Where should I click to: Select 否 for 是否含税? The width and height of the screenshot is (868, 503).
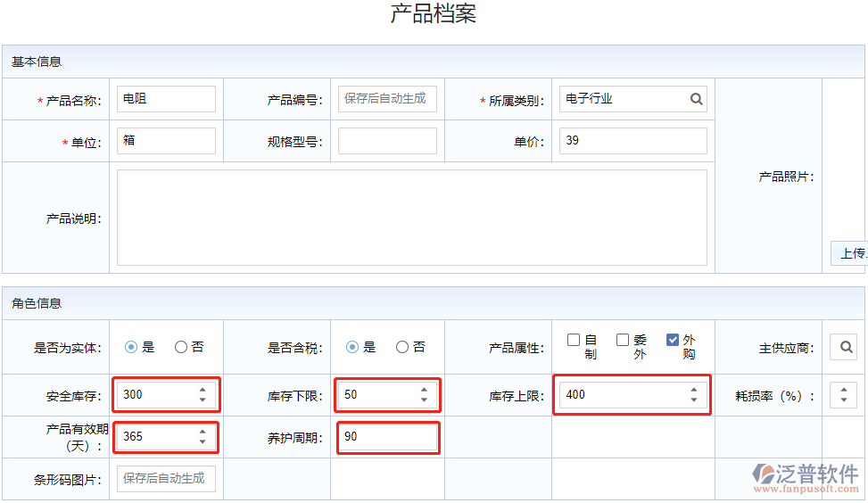tap(402, 347)
